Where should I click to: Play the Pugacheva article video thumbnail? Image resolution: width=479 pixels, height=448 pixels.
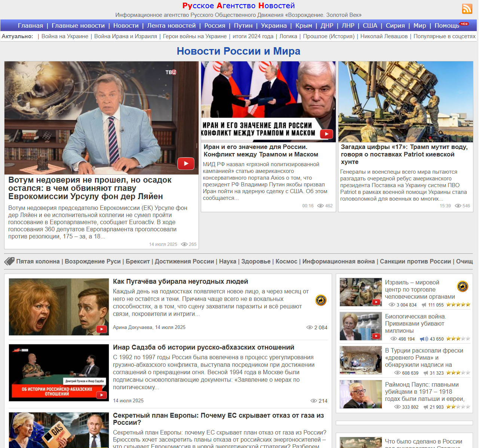point(101,329)
